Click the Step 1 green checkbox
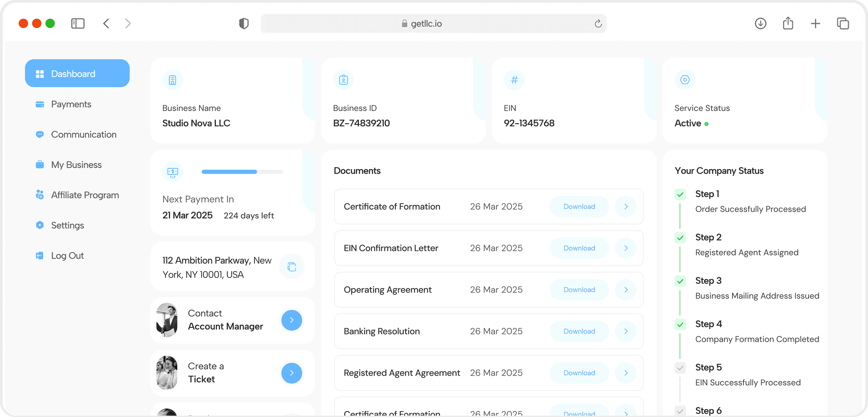The width and height of the screenshot is (868, 417). pos(680,194)
